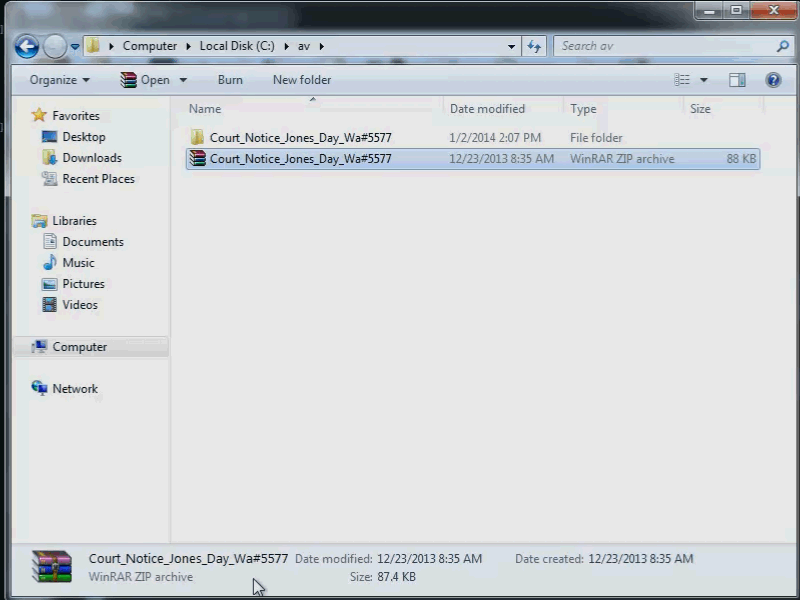Select Favorites in the navigation pane

[76, 116]
